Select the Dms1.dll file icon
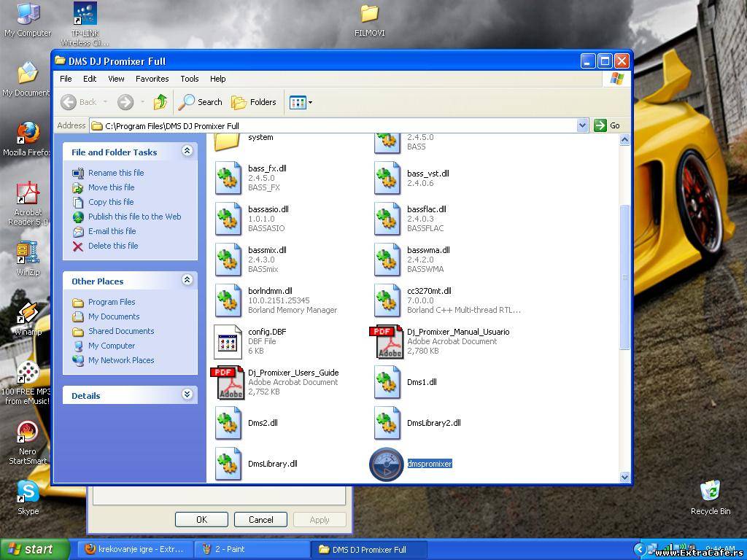The width and height of the screenshot is (747, 560). 387,383
